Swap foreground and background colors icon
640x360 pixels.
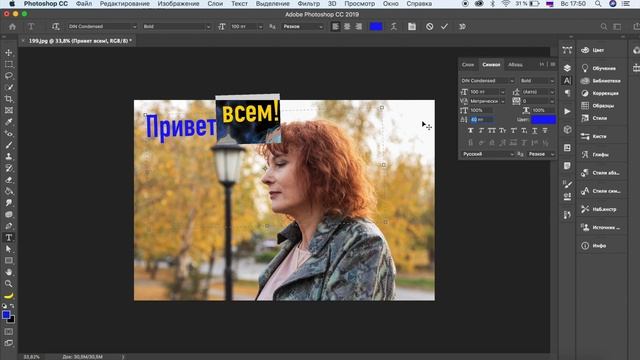pyautogui.click(x=12, y=306)
